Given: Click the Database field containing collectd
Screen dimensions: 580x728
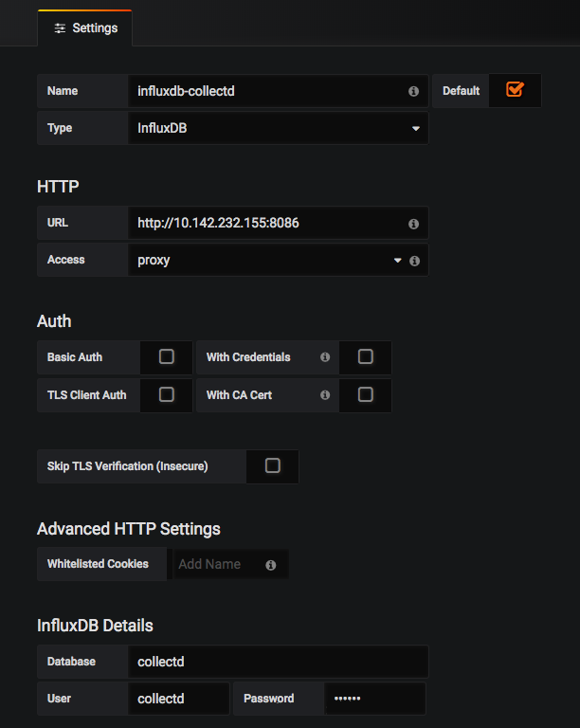Looking at the screenshot, I should tap(278, 662).
